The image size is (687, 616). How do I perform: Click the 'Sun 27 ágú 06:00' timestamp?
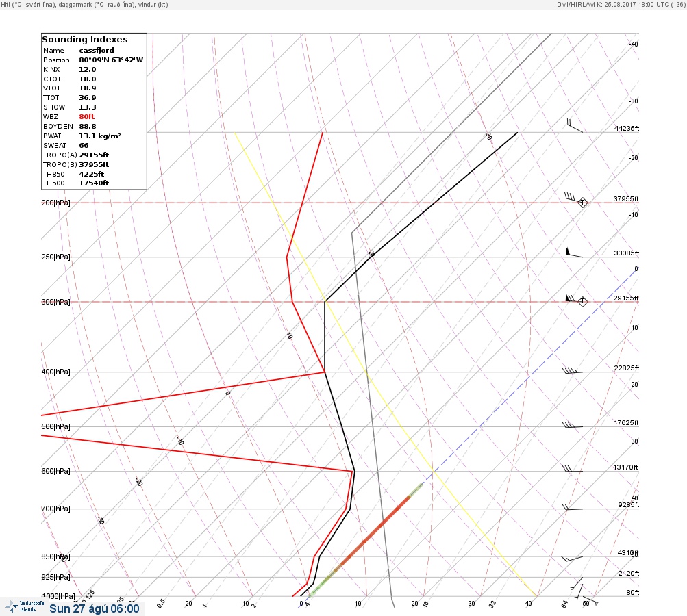tap(95, 609)
